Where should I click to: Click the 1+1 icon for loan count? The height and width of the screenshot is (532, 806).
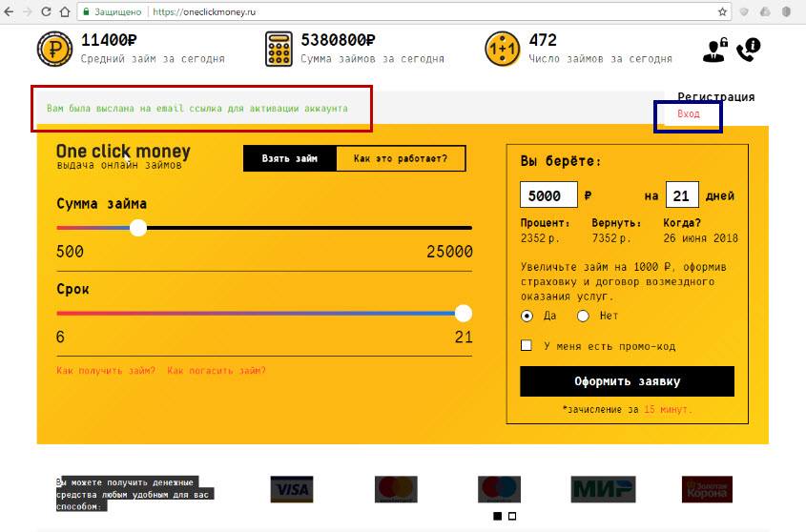pyautogui.click(x=503, y=49)
